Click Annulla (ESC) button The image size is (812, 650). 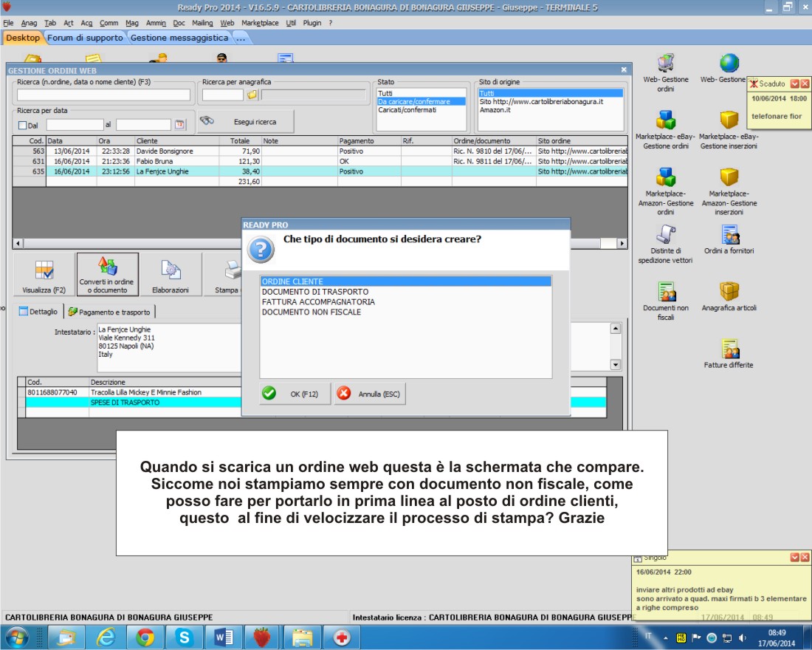(370, 394)
